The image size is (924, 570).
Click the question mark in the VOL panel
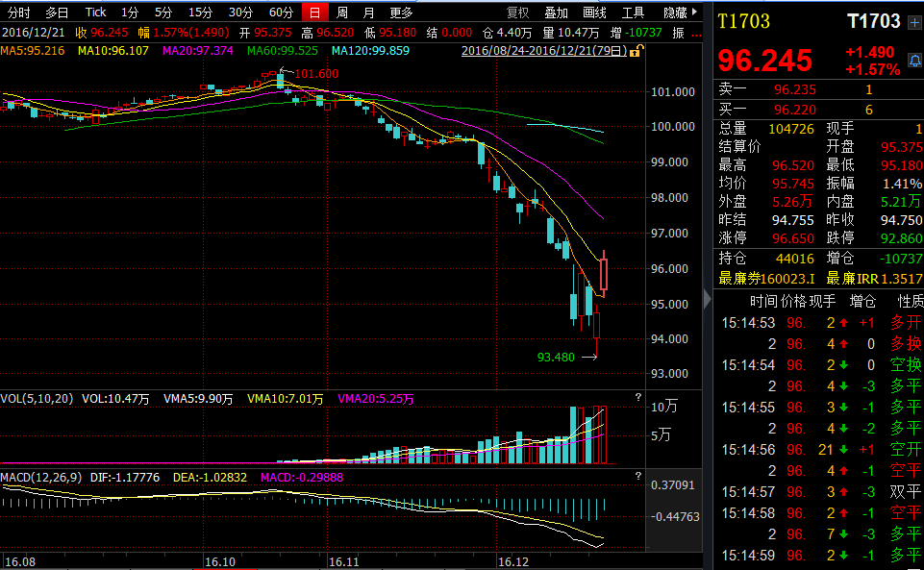pyautogui.click(x=637, y=398)
